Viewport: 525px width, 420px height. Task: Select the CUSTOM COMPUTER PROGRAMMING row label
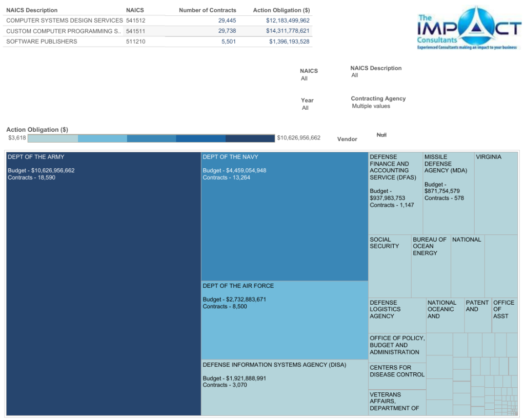pyautogui.click(x=64, y=31)
